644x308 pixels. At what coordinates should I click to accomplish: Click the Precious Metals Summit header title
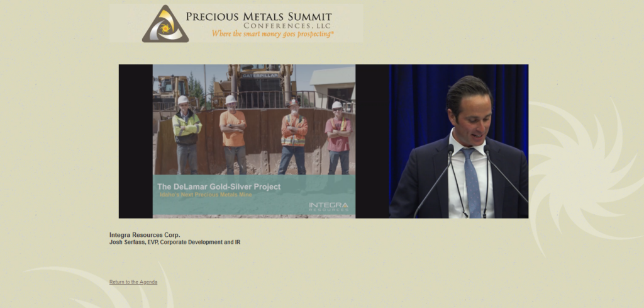pyautogui.click(x=258, y=17)
